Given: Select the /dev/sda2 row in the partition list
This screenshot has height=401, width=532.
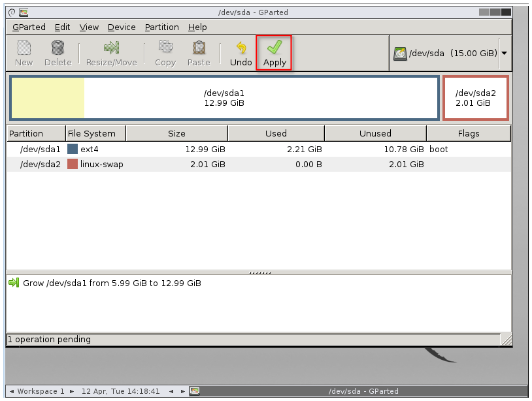Looking at the screenshot, I should [x=259, y=164].
